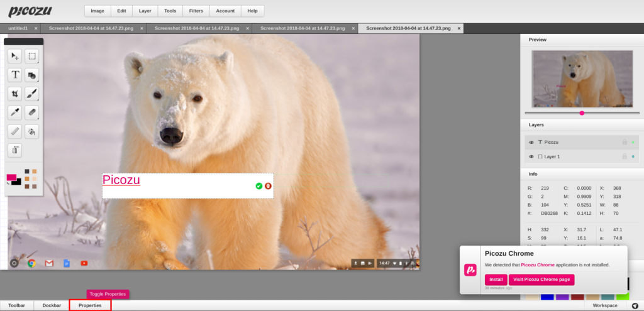This screenshot has width=644, height=311.
Task: Click the Install button
Action: pyautogui.click(x=496, y=280)
